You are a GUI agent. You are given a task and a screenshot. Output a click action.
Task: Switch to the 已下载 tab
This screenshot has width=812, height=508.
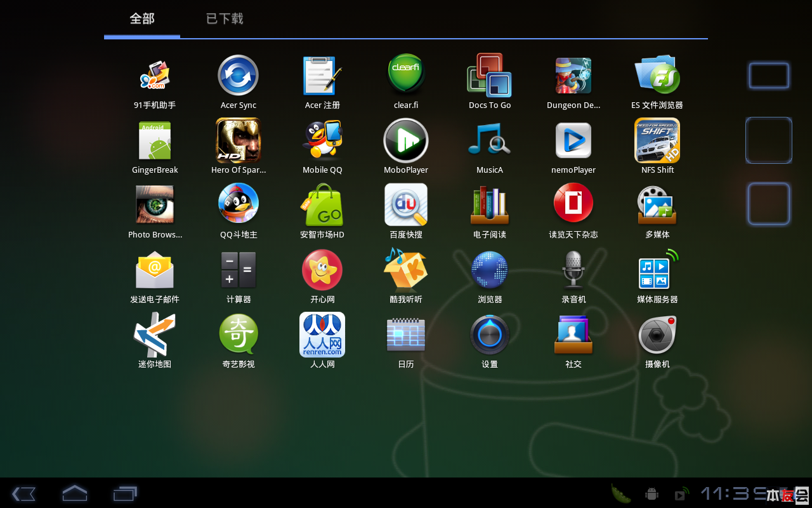pyautogui.click(x=225, y=19)
